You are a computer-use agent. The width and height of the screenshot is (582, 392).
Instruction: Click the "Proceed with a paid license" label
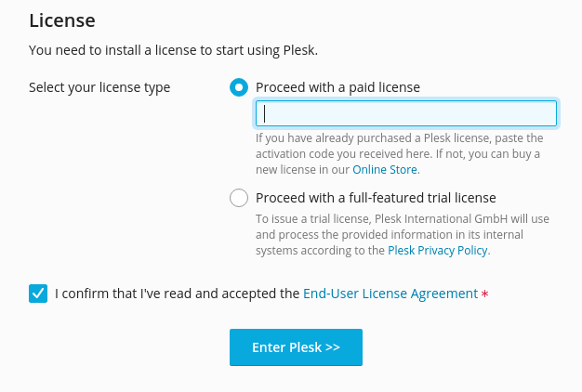(x=337, y=87)
